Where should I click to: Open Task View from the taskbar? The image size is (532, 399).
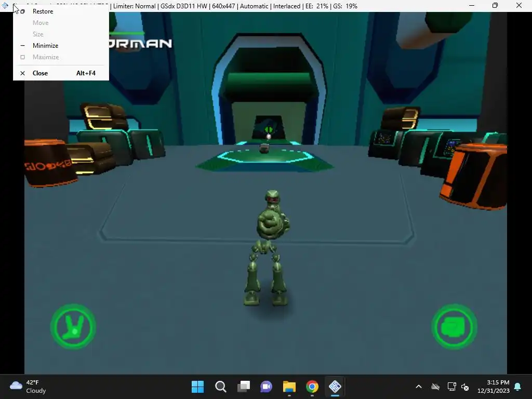[x=244, y=387]
